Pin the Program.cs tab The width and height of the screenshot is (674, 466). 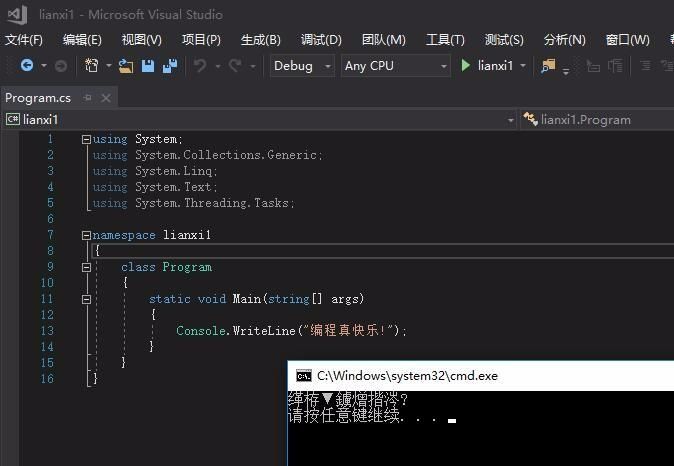click(x=88, y=97)
